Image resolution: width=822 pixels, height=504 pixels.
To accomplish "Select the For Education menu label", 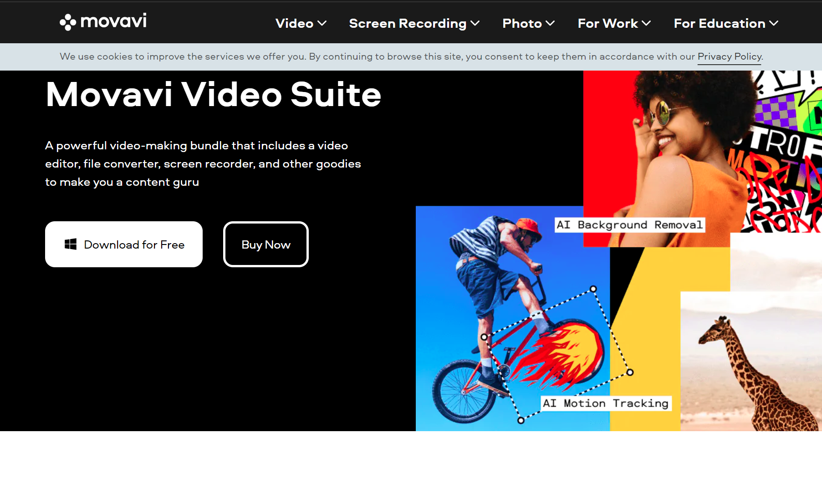I will click(x=720, y=24).
